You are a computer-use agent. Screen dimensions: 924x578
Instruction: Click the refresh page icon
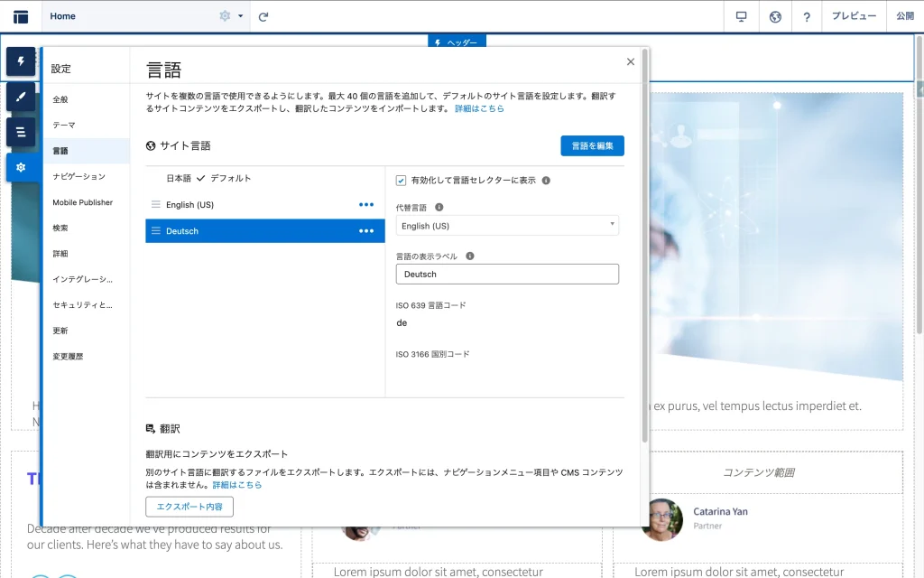click(x=263, y=16)
